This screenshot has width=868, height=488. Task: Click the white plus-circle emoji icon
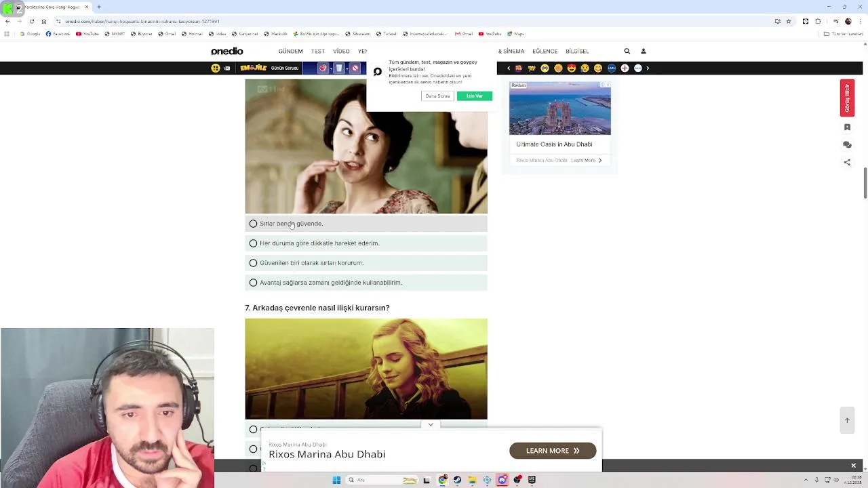(625, 68)
